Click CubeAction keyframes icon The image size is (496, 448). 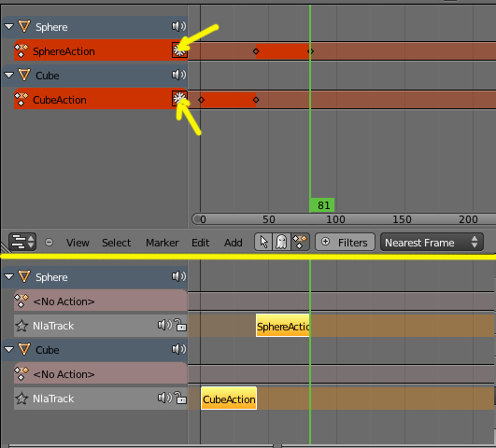coord(21,99)
